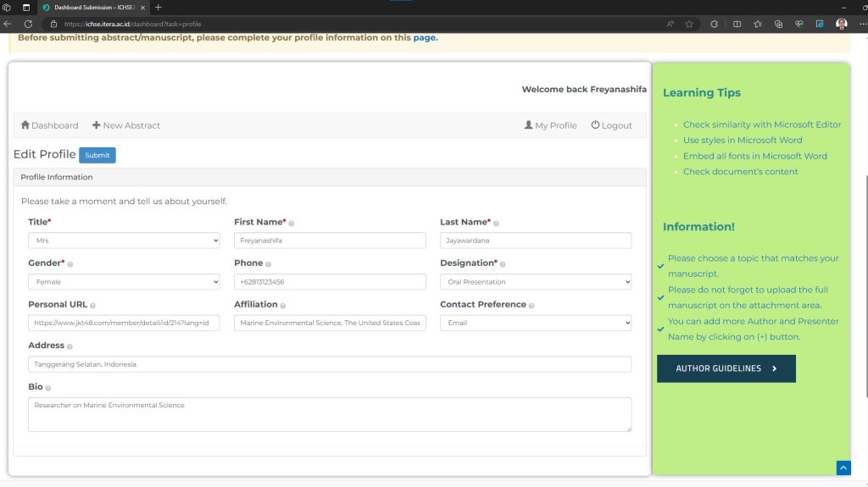Click help icon next to First Name
The height and width of the screenshot is (487, 868).
pyautogui.click(x=292, y=223)
